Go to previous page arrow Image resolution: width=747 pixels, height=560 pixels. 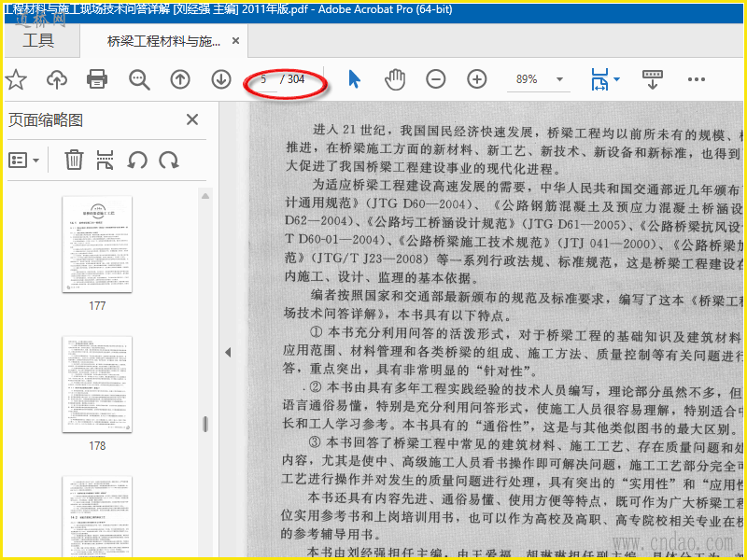click(x=180, y=79)
